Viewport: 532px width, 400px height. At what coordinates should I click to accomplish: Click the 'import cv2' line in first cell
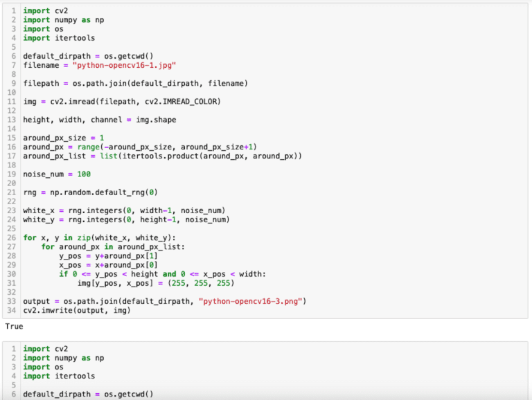pyautogui.click(x=41, y=11)
